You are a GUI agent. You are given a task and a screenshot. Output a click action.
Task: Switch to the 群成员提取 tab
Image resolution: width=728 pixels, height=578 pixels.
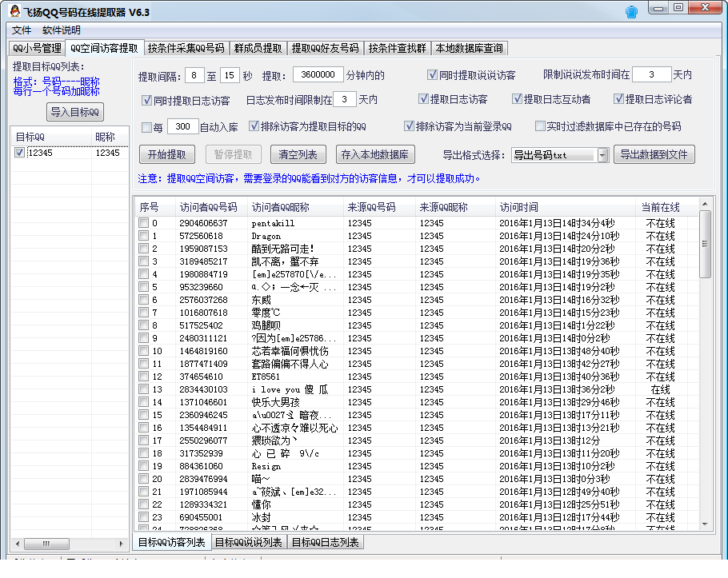258,48
